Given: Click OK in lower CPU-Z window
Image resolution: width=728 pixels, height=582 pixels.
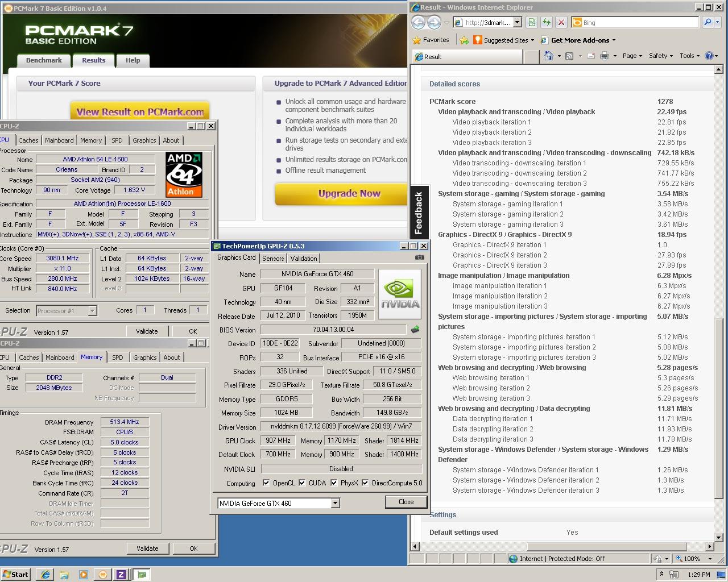Looking at the screenshot, I should 193,548.
